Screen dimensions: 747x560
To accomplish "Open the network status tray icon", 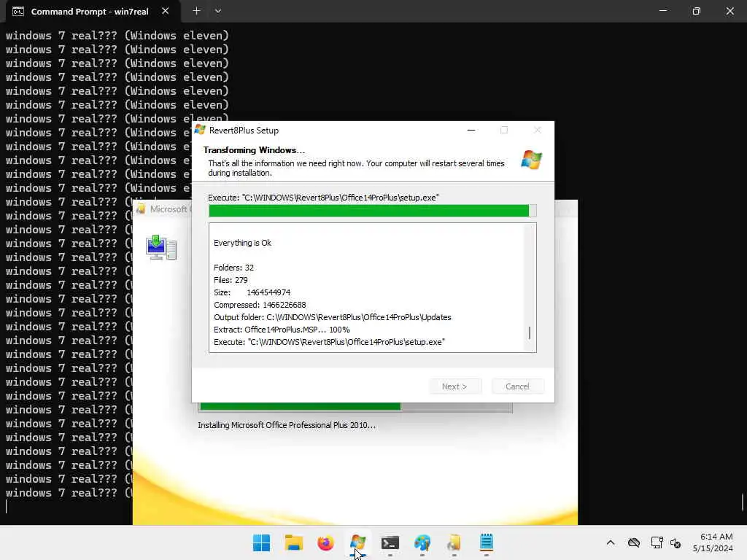I will point(657,542).
